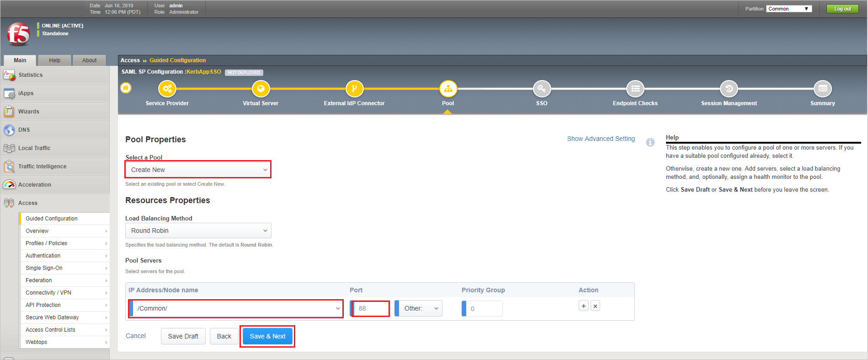Go to the Virtual Server step icon
The image size is (868, 360).
261,89
